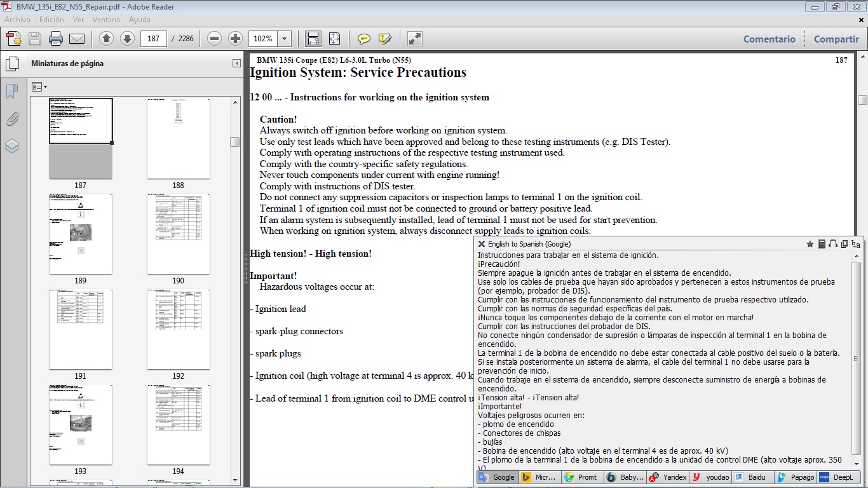
Task: Go to previous page arrow
Action: 106,39
